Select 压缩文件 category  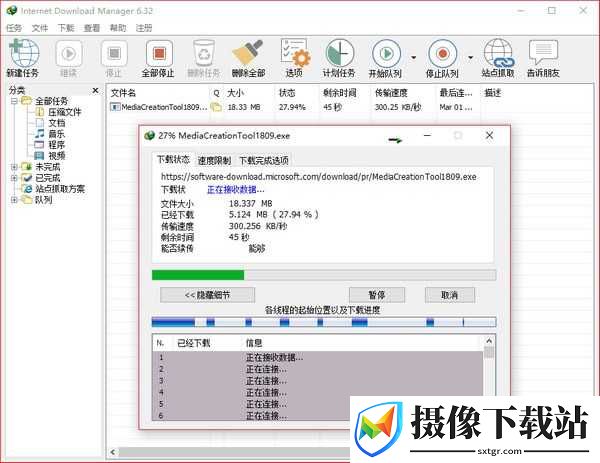65,112
